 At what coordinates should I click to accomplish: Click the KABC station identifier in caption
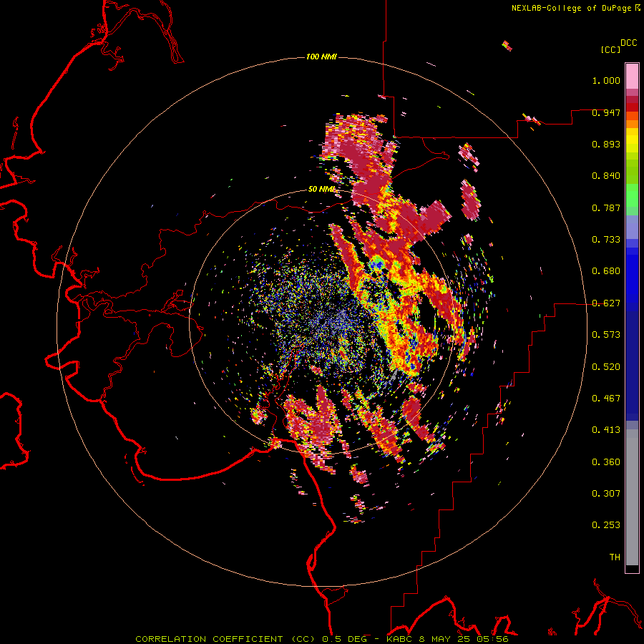401,639
